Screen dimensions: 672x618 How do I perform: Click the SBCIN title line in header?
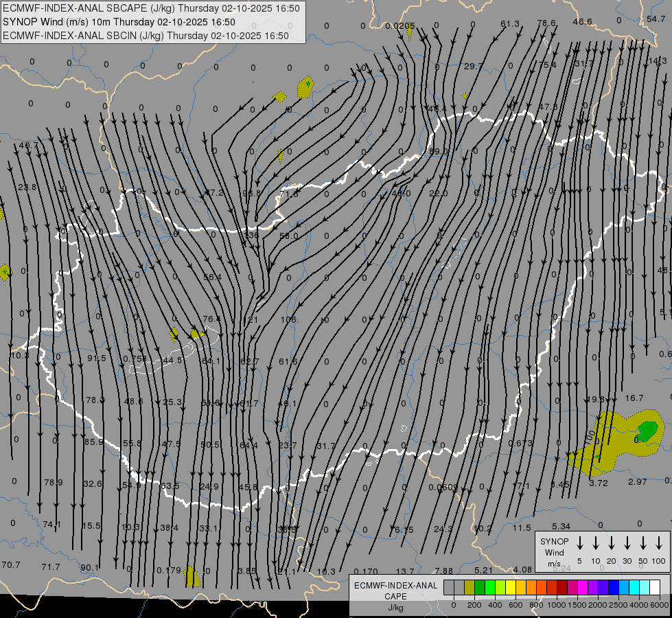point(146,36)
